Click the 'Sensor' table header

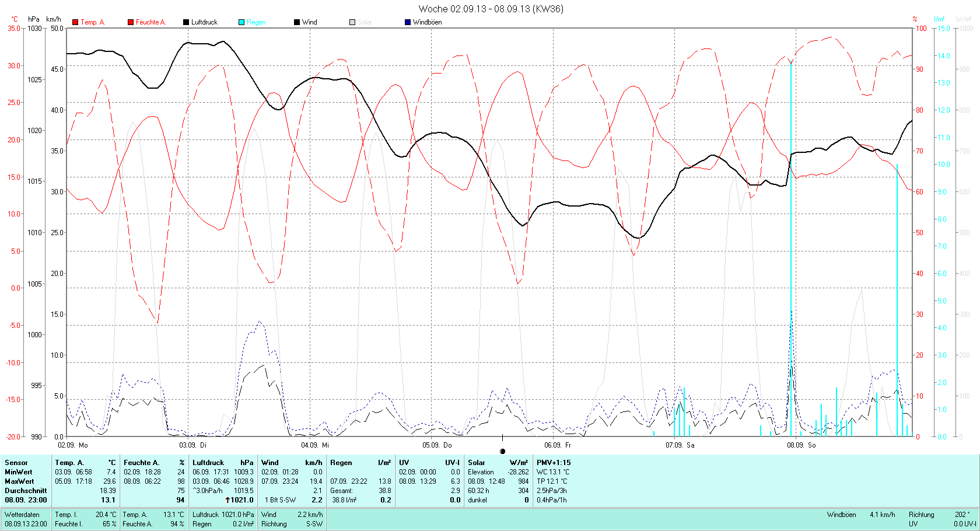point(16,463)
